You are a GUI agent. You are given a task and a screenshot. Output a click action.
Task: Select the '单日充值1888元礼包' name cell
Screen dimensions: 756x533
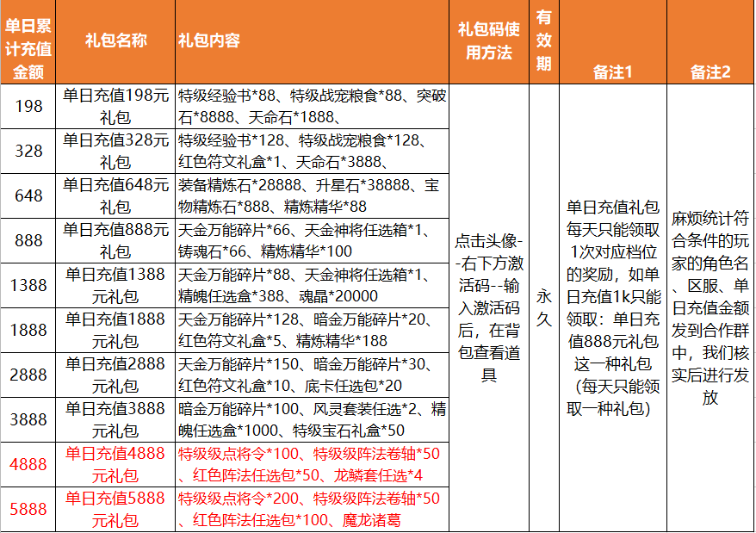coord(115,331)
